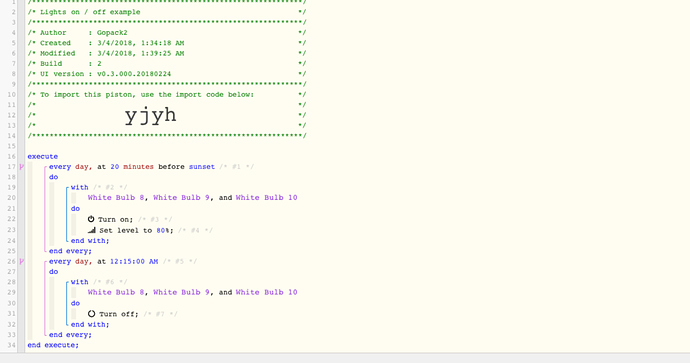Click end execute statement on line 34
This screenshot has height=363, width=690.
coord(53,345)
